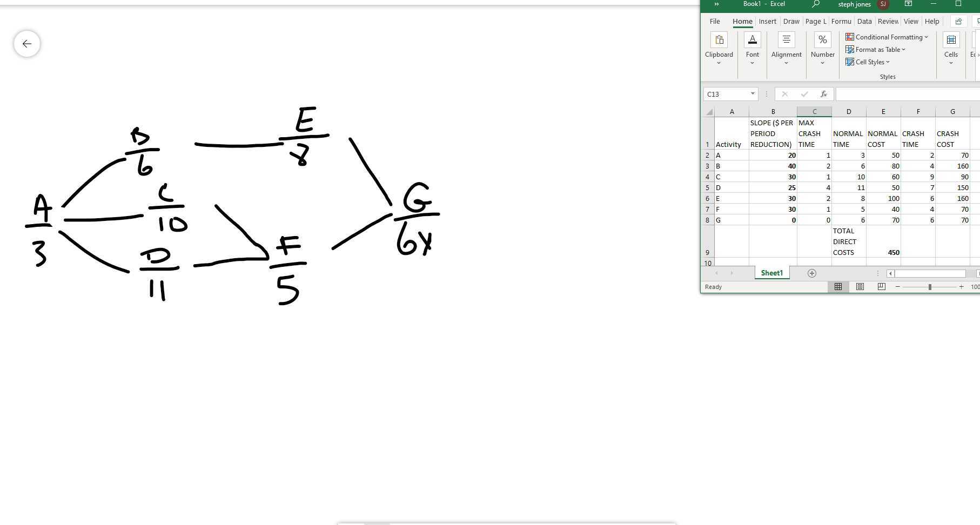This screenshot has width=980, height=525.
Task: Open Ribbon Display Options in Excel title bar
Action: (909, 4)
